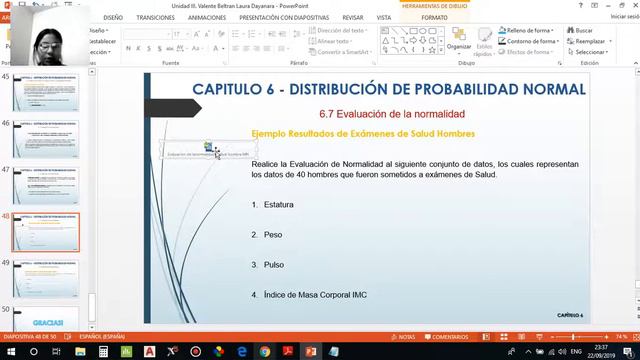Click Convertir a SmartArt button
The image size is (640, 360).
[x=340, y=52]
